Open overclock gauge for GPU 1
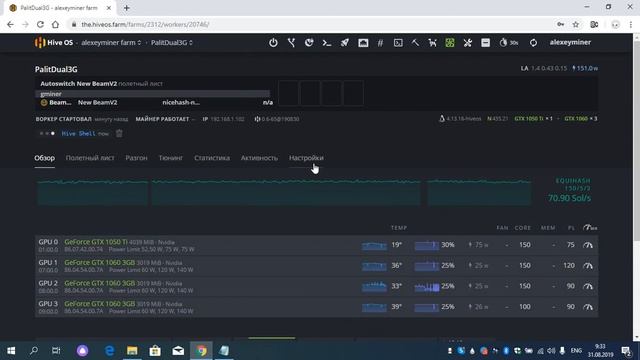This screenshot has height=360, width=640. coord(588,265)
